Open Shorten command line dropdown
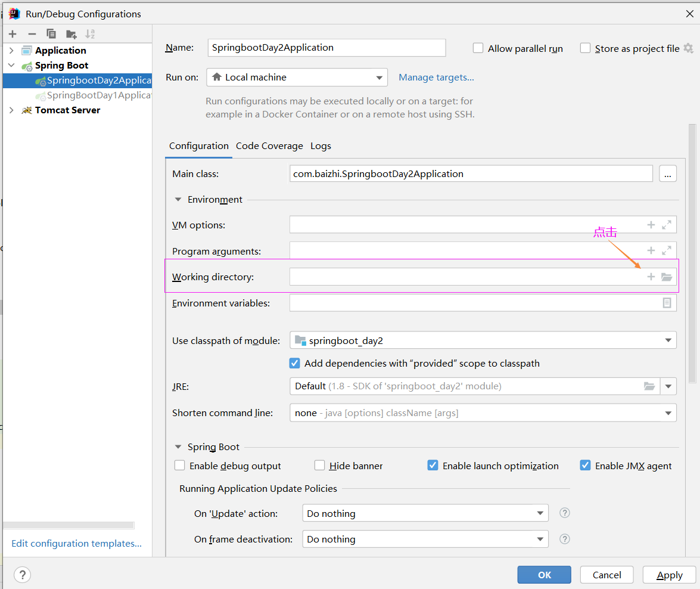 point(483,413)
